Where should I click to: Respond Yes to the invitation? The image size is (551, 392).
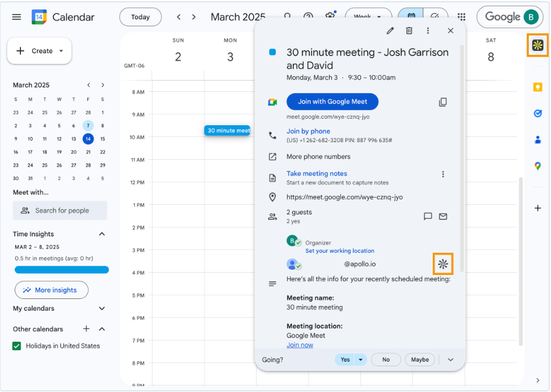click(345, 359)
